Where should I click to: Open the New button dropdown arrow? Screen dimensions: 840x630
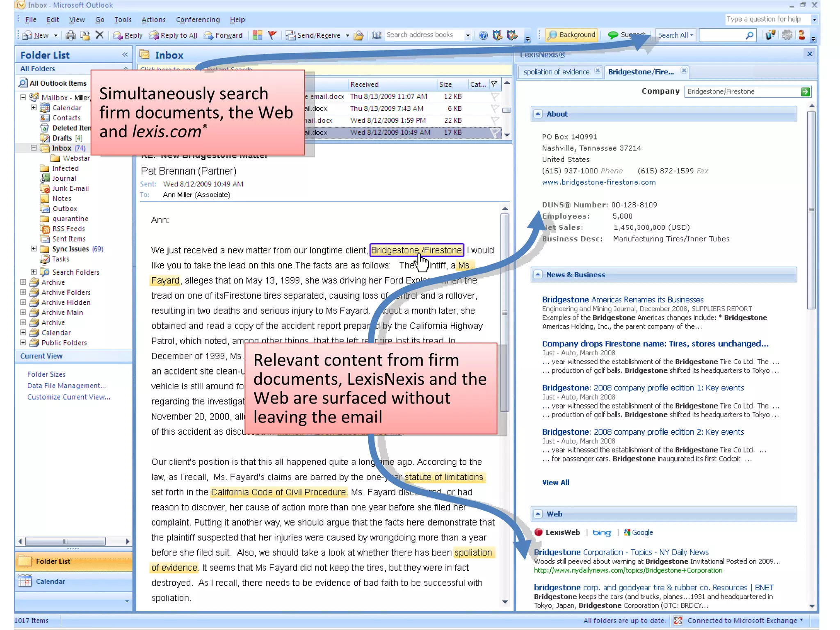point(55,36)
